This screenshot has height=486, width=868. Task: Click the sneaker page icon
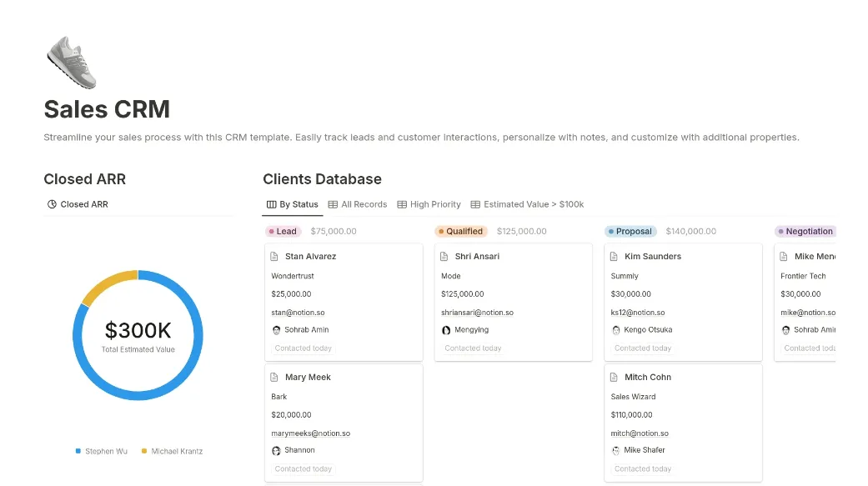(x=72, y=63)
